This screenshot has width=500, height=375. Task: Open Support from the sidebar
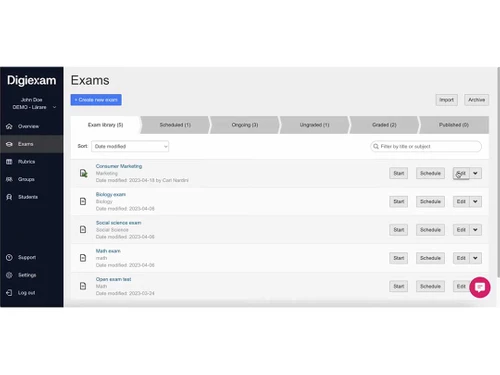[x=31, y=257]
